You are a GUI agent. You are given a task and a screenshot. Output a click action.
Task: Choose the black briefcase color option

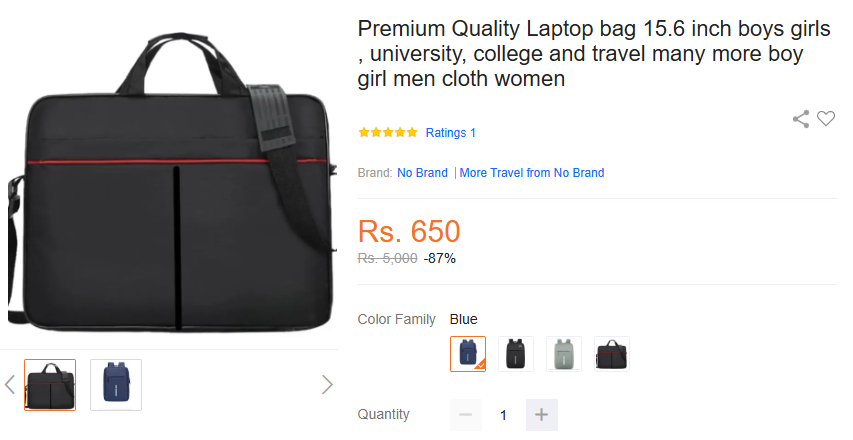click(x=611, y=354)
